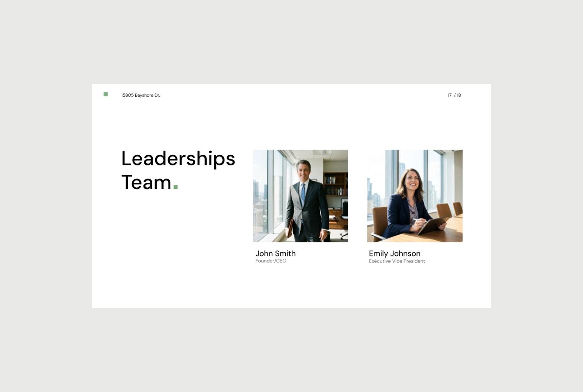Click the "John Smith" name label

(275, 253)
